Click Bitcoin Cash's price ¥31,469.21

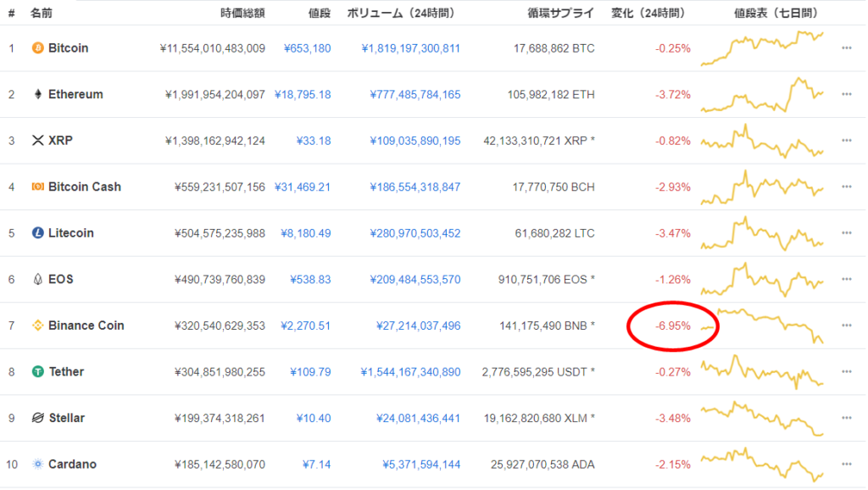(303, 187)
